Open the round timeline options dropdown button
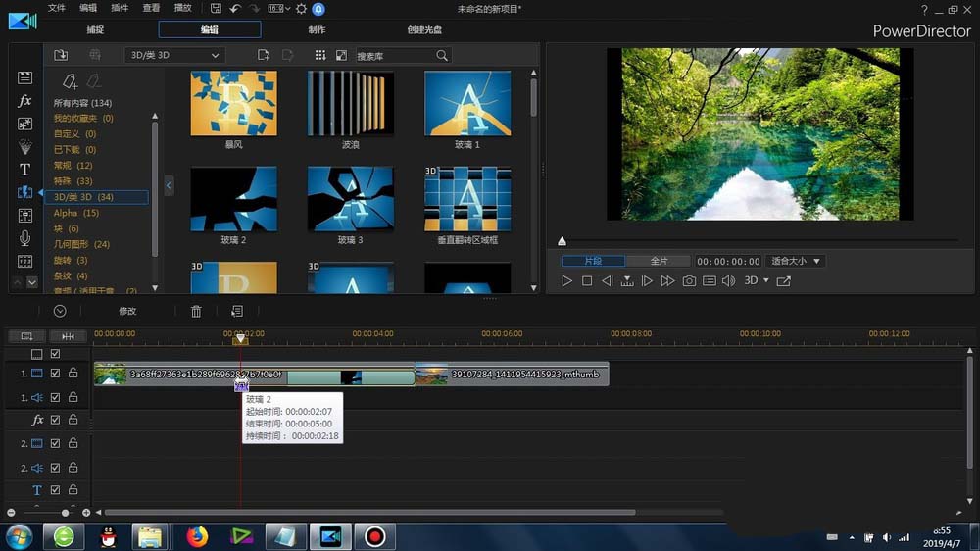980x551 pixels. (60, 311)
